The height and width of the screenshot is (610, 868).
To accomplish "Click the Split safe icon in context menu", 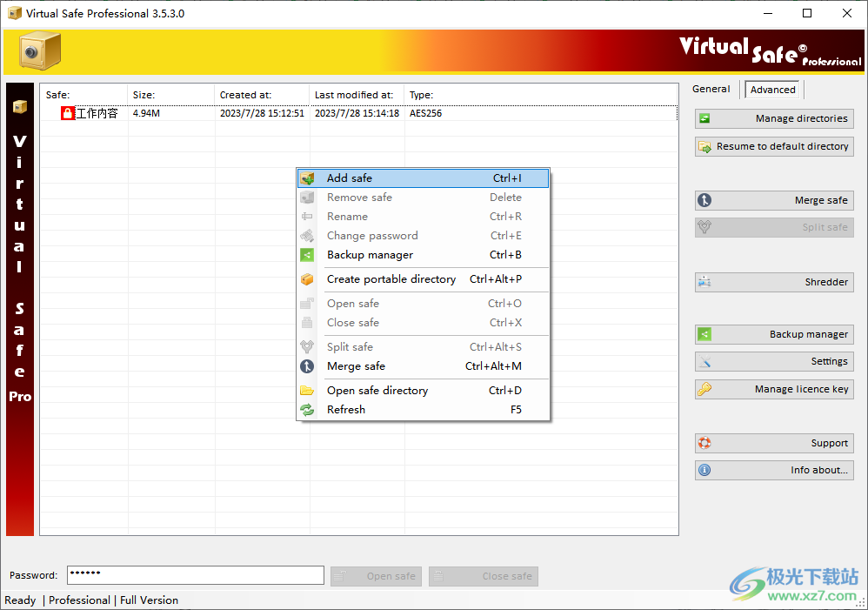I will 307,347.
